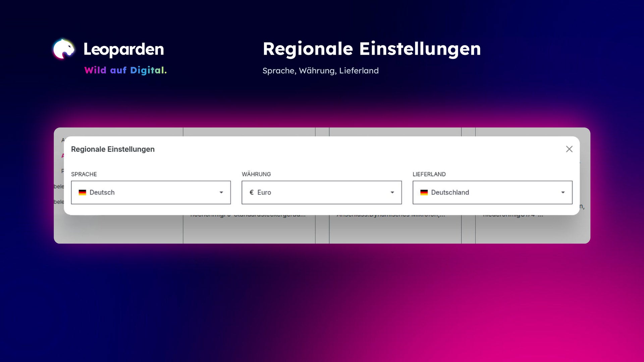Image resolution: width=644 pixels, height=362 pixels.
Task: Click the large heading Regionale Einstellungen
Action: coord(372,49)
